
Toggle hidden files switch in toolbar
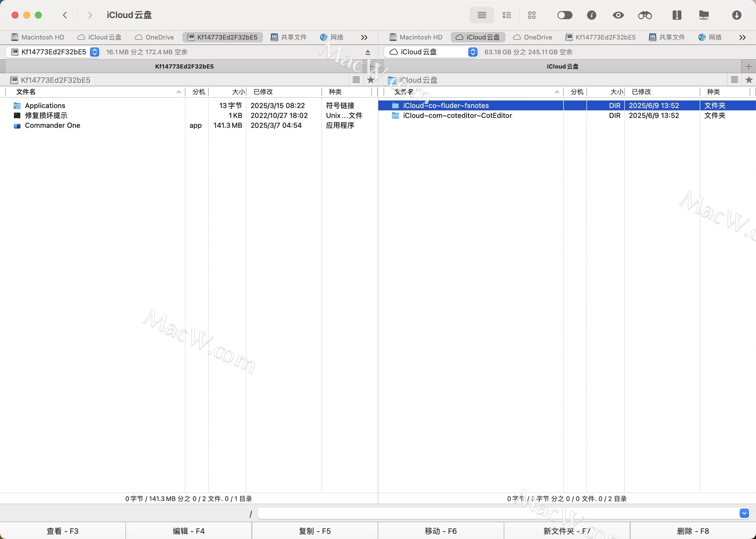[565, 15]
